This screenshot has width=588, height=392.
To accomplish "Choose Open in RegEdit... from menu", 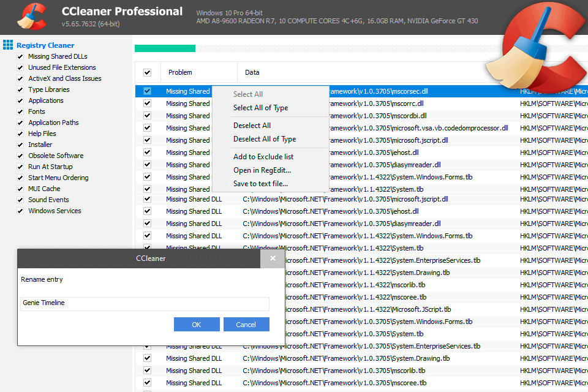I will click(262, 170).
